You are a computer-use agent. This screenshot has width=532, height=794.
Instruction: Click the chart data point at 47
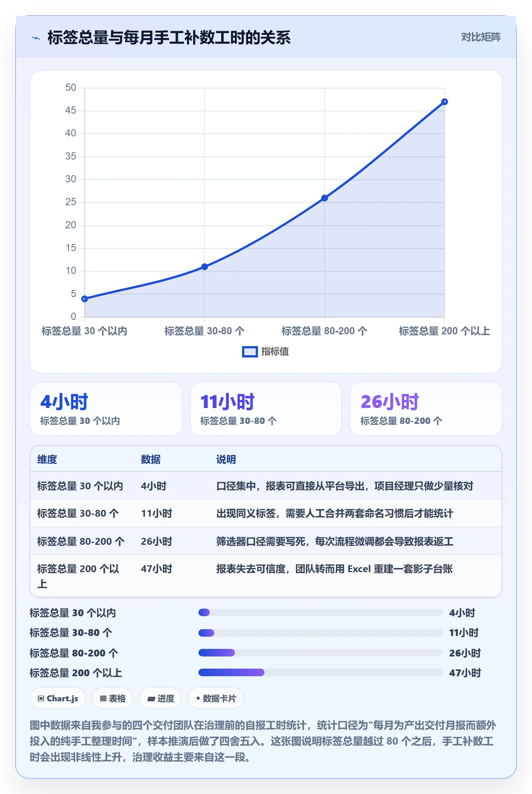[x=444, y=102]
